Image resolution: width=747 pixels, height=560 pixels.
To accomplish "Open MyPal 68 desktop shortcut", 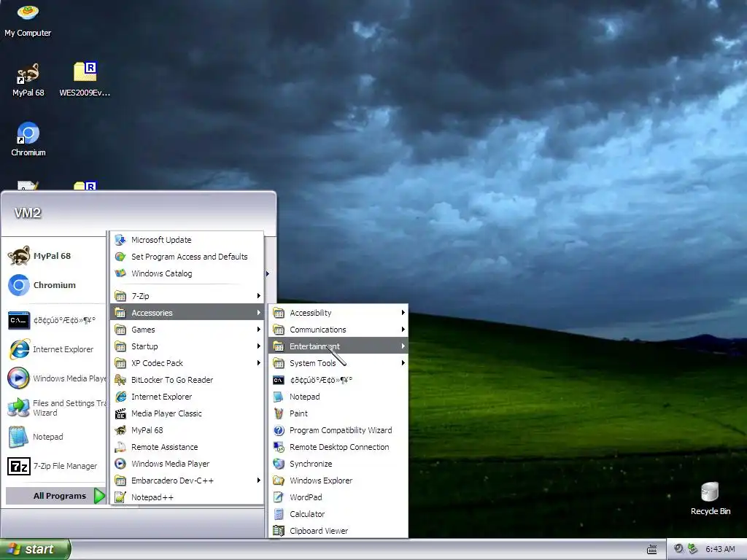I will tap(28, 79).
